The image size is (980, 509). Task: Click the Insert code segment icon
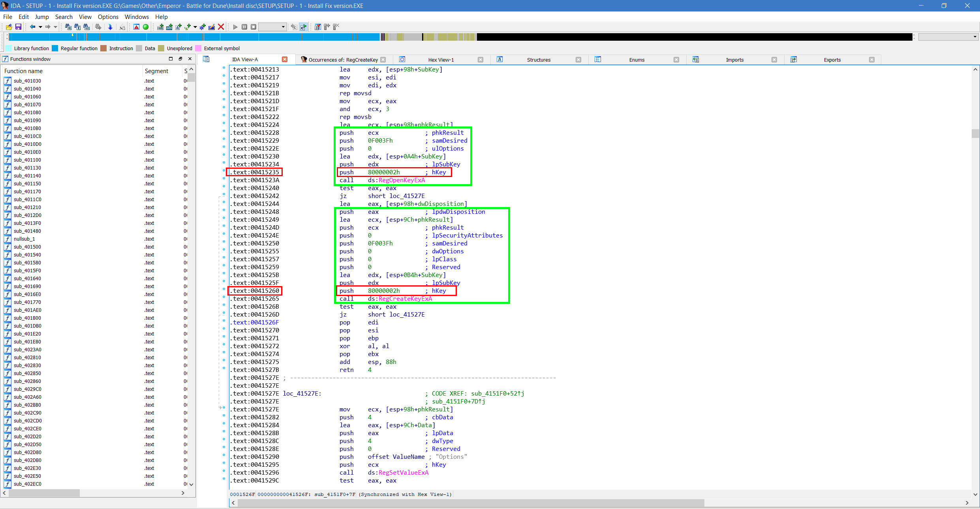pyautogui.click(x=160, y=27)
